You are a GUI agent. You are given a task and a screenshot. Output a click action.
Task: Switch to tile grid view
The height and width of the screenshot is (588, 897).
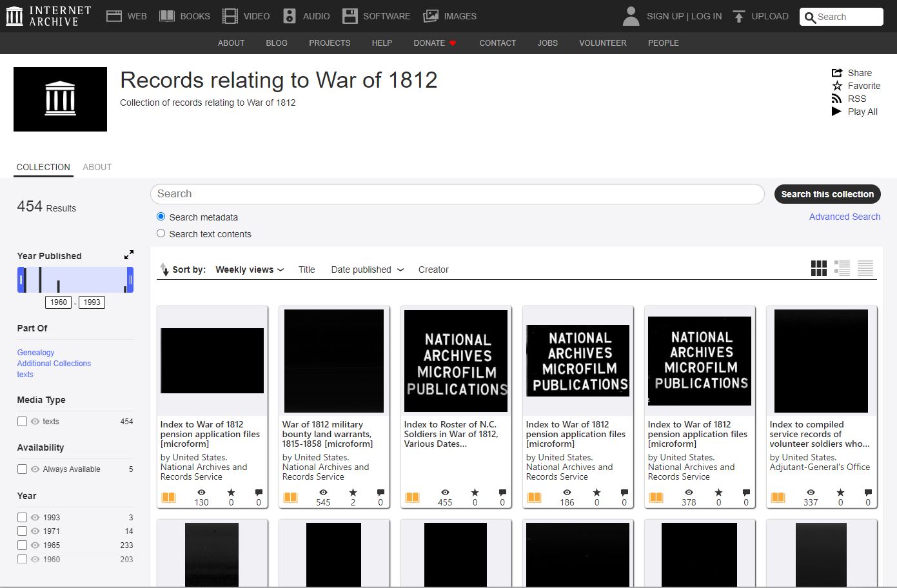[x=818, y=268]
